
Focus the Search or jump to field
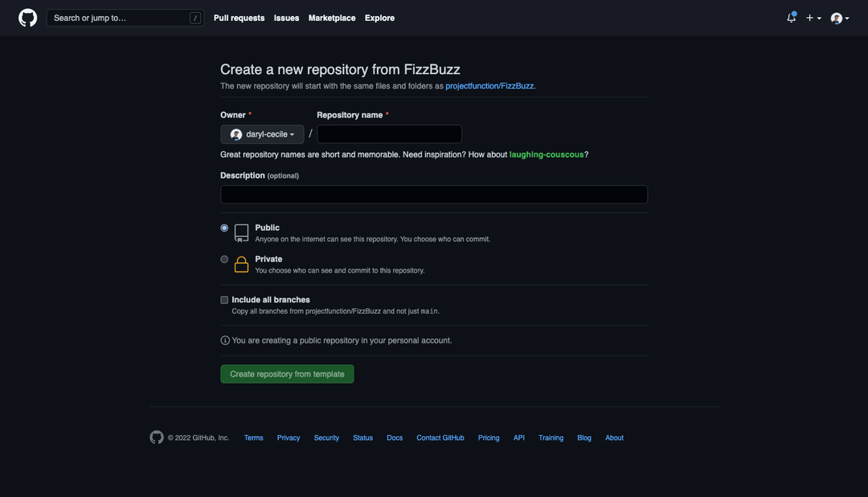tap(125, 18)
